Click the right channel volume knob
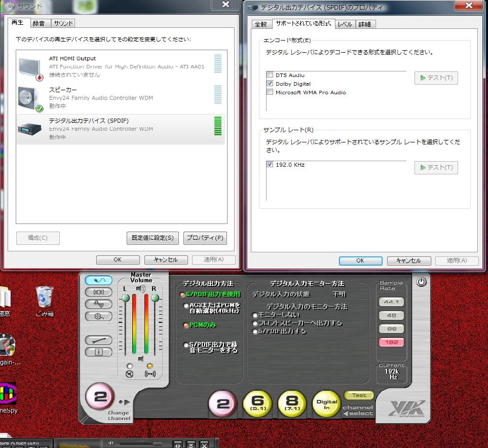Viewport: 488px width, 448px height. [x=155, y=298]
